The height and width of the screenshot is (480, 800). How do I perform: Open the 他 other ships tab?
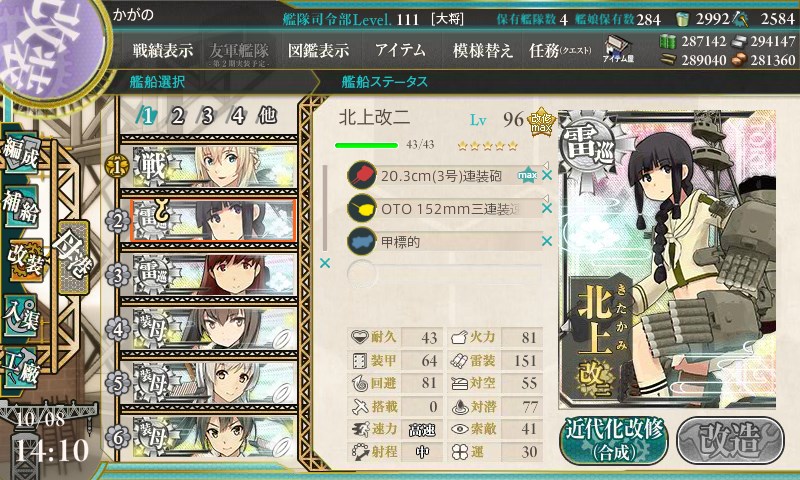267,116
